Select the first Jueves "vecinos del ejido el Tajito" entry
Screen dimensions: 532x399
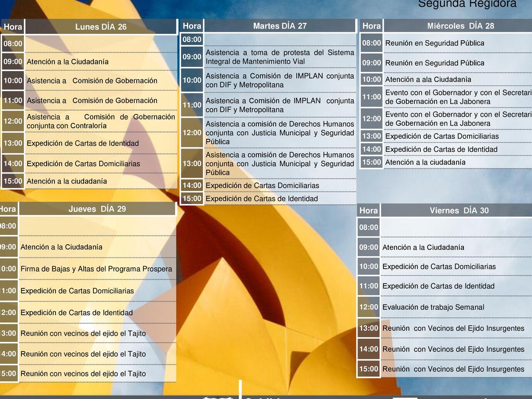tap(97, 334)
